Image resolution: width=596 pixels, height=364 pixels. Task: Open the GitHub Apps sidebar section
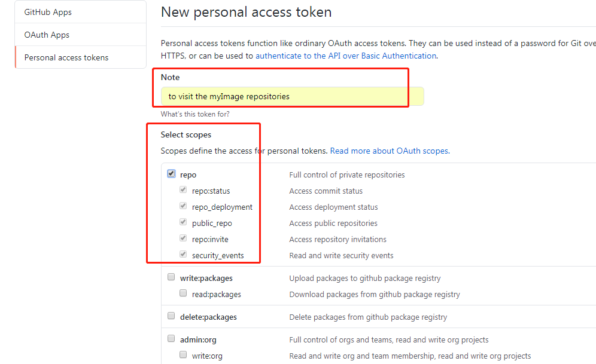tap(47, 11)
